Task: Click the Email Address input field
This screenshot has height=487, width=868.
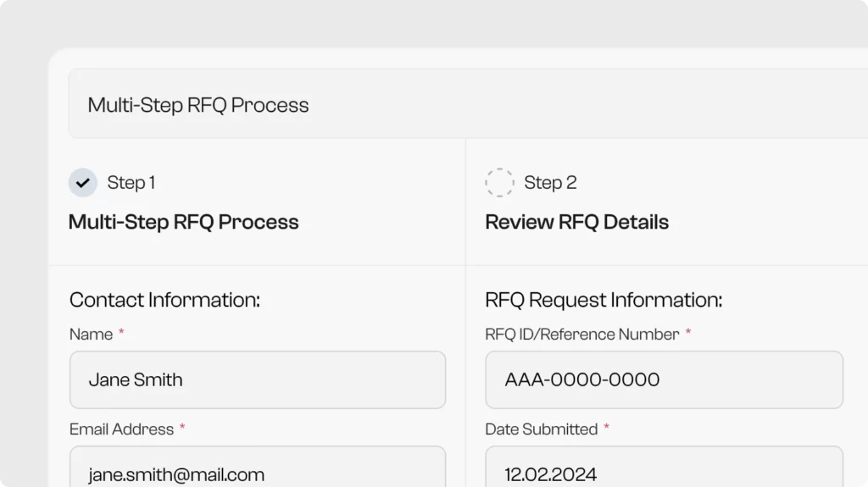Action: click(258, 470)
